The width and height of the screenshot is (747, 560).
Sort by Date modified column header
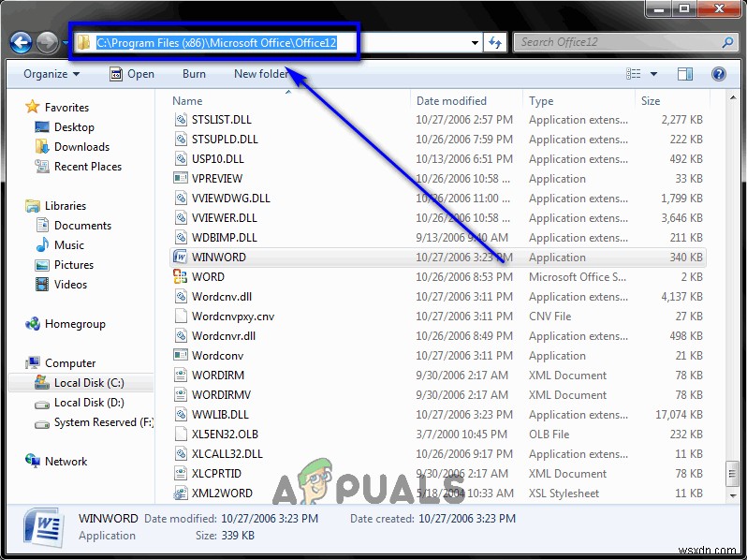coord(451,101)
